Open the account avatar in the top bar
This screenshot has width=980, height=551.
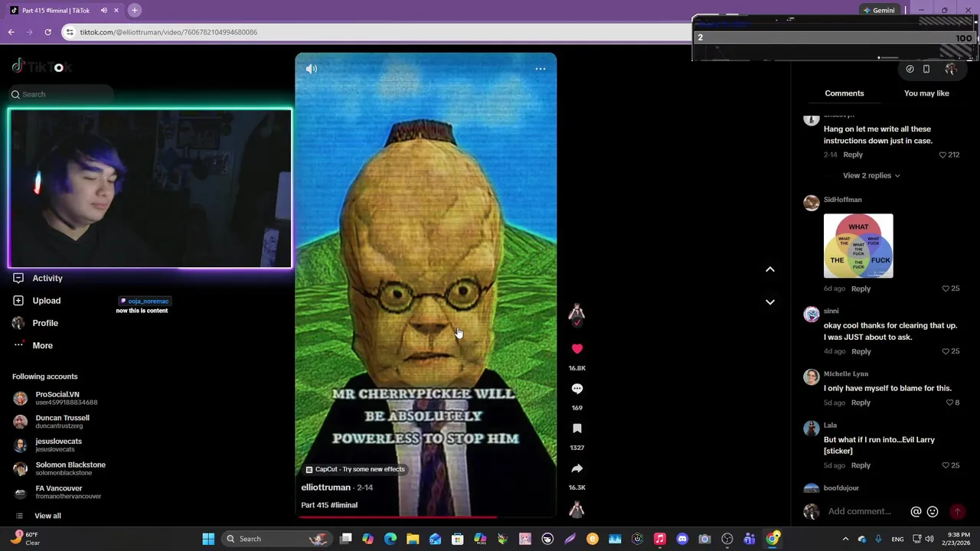coord(951,69)
